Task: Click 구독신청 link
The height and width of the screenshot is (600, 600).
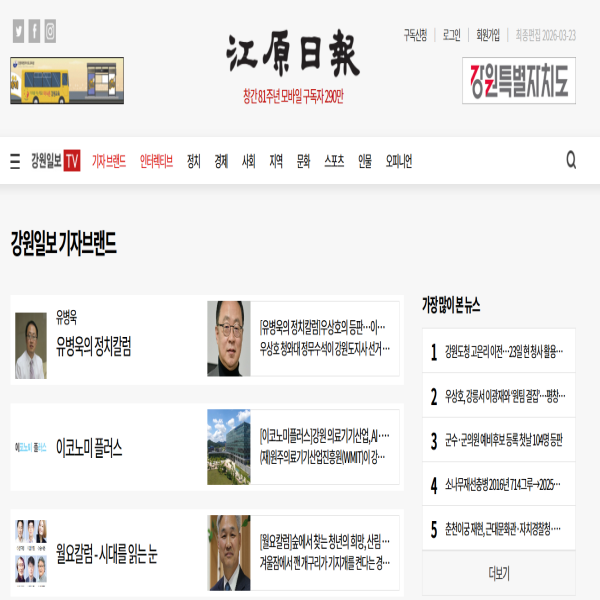Action: coord(415,35)
